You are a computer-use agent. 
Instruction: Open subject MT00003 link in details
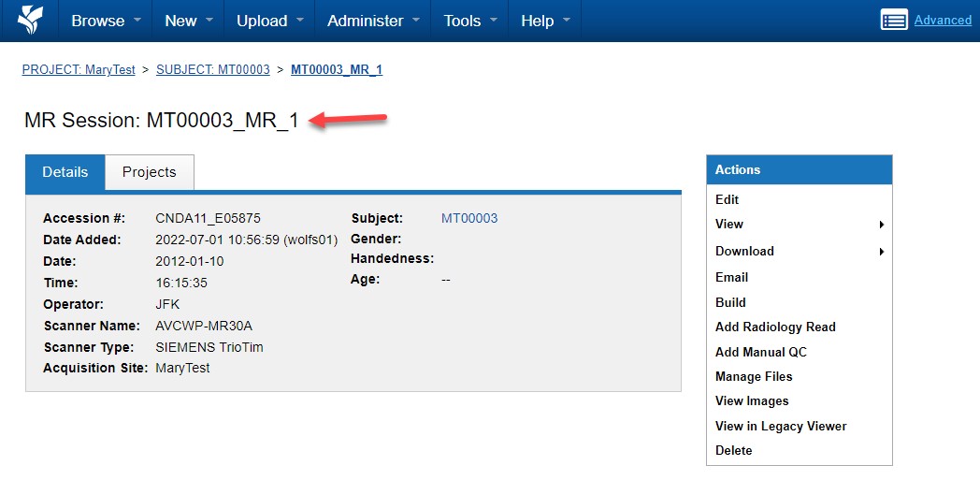(x=469, y=219)
